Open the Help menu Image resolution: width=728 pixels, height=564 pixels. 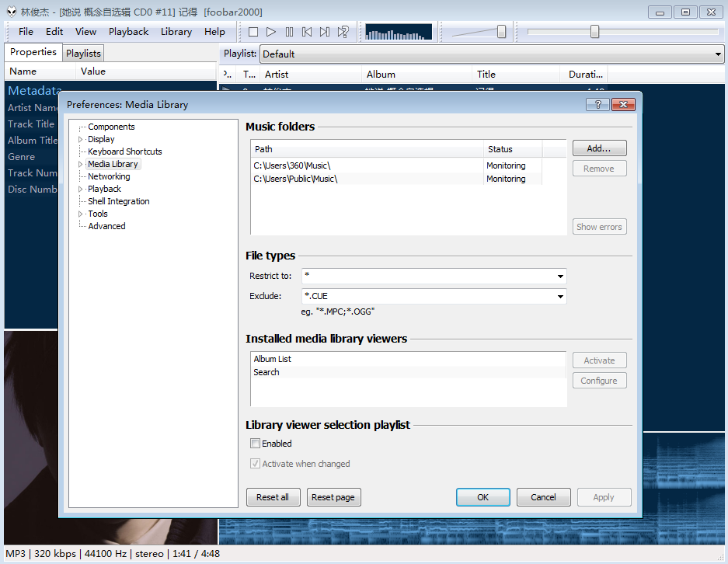(x=214, y=32)
